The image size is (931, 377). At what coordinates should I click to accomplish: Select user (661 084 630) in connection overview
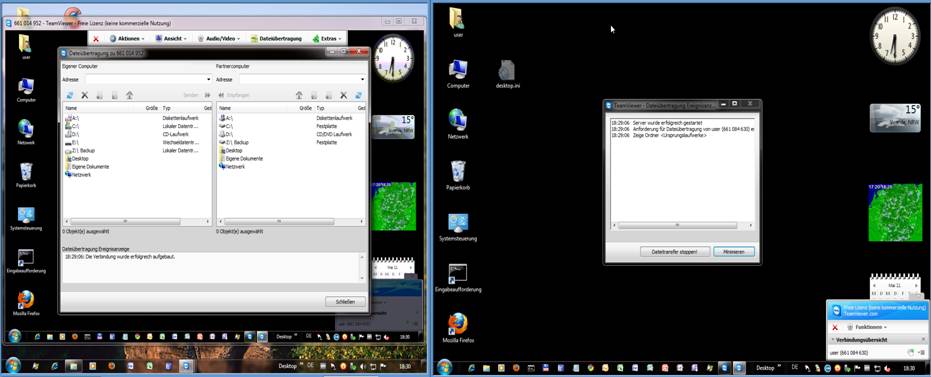(849, 353)
